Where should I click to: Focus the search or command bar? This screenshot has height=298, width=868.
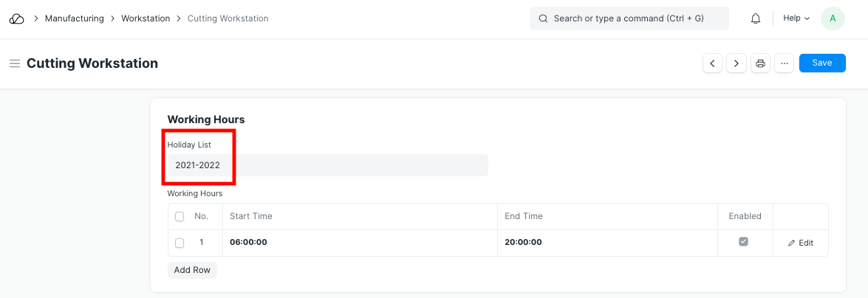[x=629, y=18]
